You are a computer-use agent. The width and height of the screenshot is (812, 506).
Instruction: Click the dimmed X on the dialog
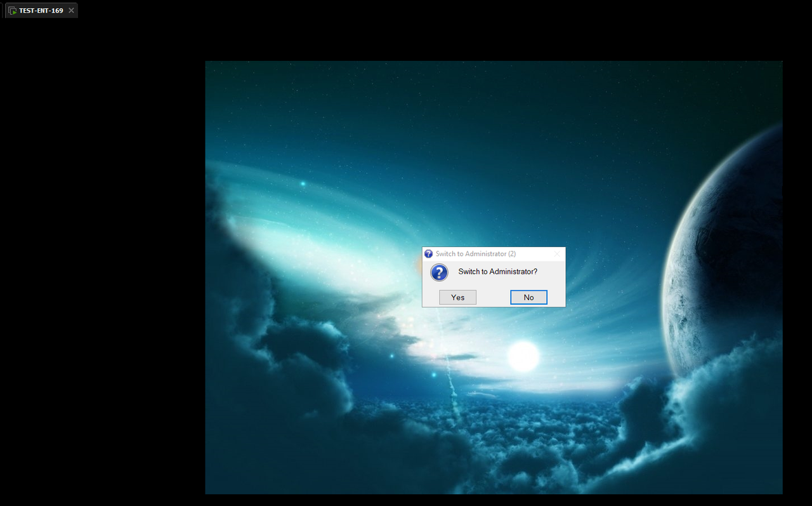(x=558, y=253)
